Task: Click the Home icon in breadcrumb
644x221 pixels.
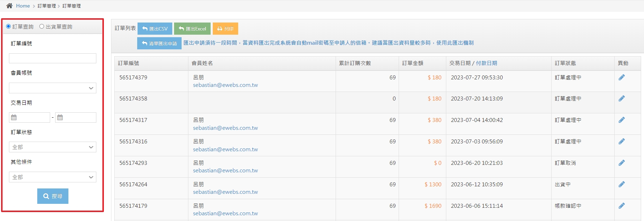Action: pos(9,6)
